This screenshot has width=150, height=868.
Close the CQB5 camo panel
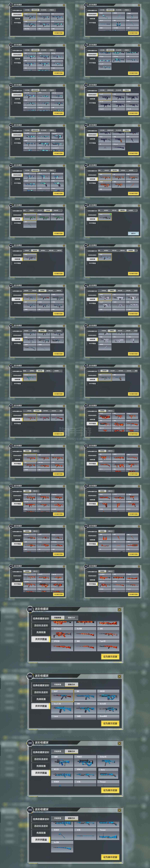click(x=119, y=743)
